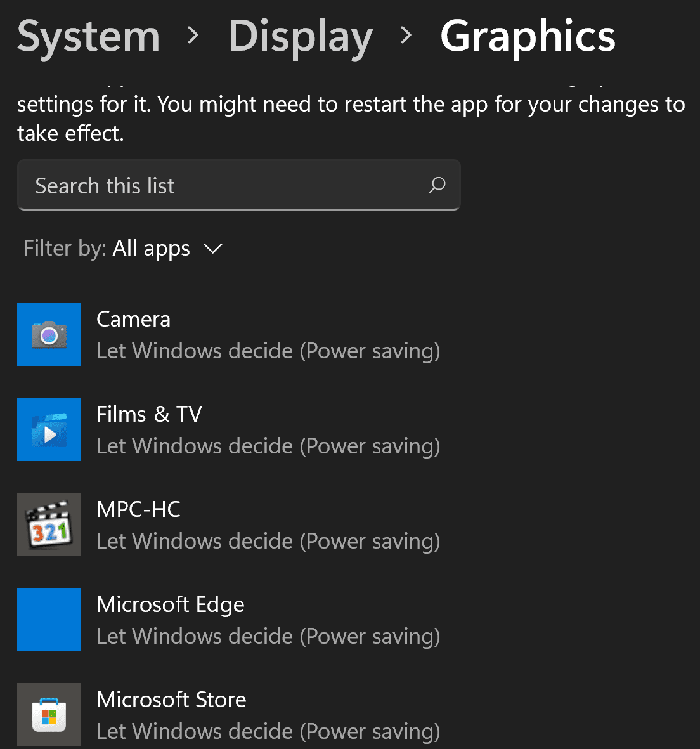This screenshot has width=700, height=749.
Task: Click MPC-HC's Let Windows decide setting text
Action: 268,541
